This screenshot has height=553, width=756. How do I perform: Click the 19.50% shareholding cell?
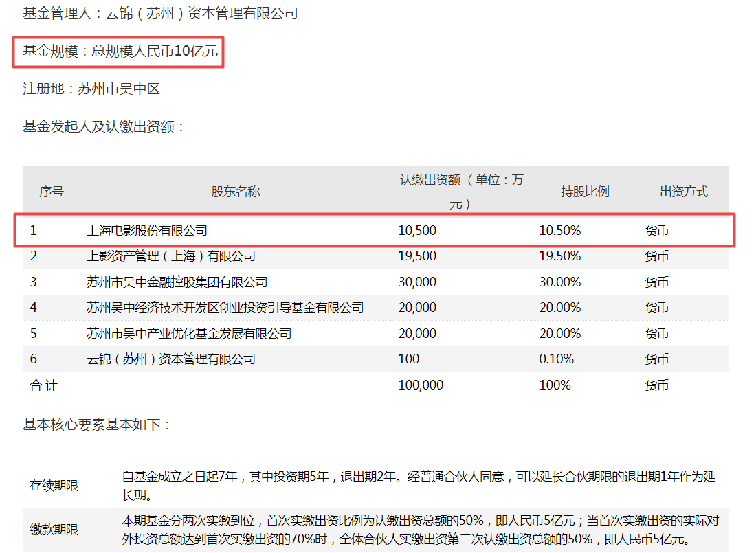559,256
